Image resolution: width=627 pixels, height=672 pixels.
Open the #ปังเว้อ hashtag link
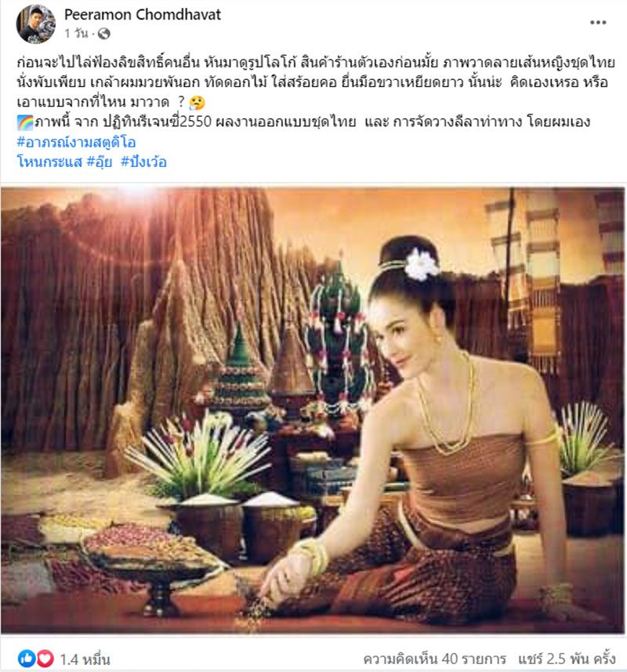pos(143,162)
